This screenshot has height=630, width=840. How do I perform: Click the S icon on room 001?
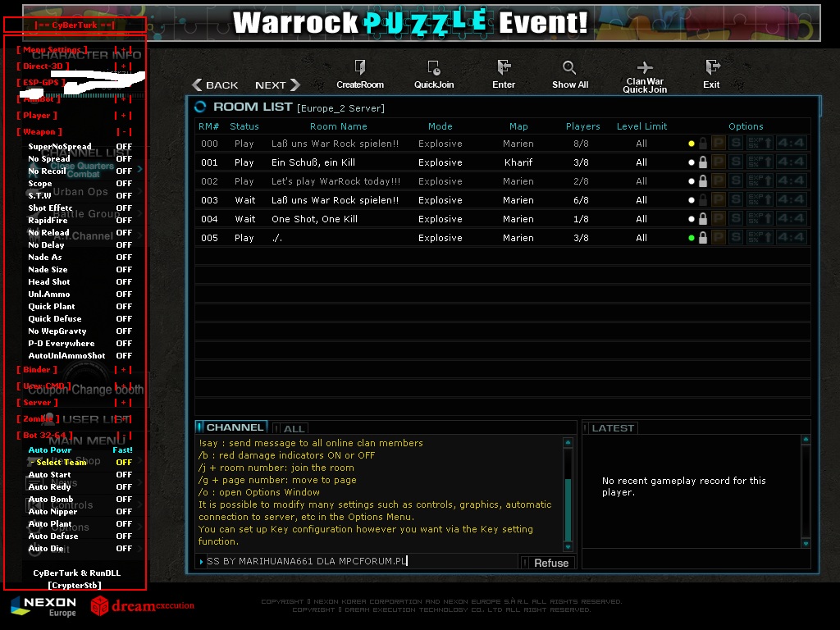click(736, 162)
